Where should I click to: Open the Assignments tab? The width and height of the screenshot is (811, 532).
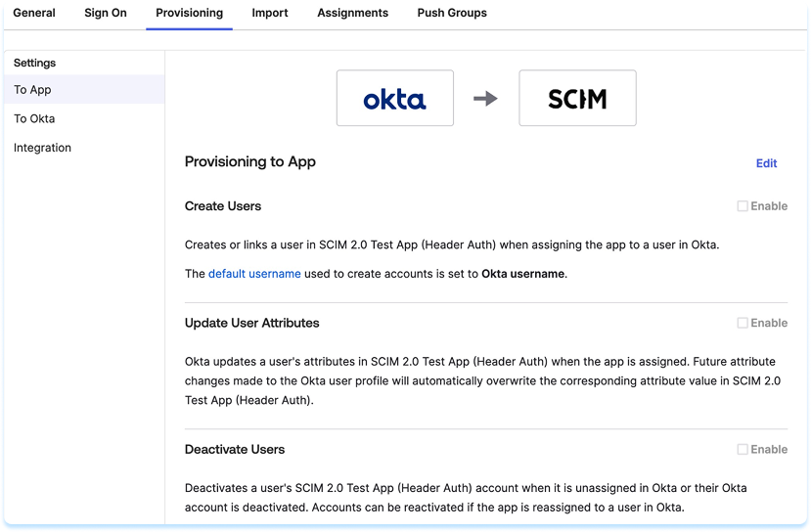352,14
